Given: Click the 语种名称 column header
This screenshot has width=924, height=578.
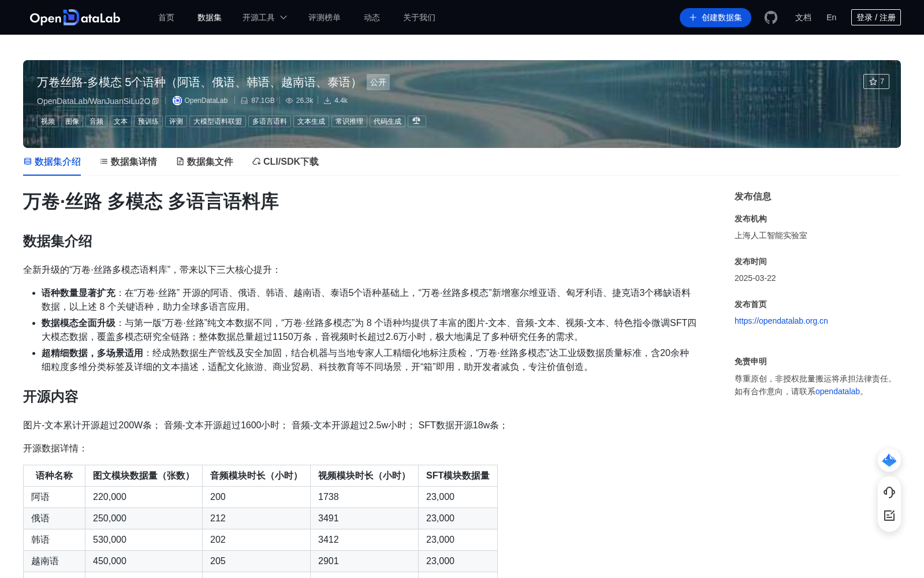Looking at the screenshot, I should [x=54, y=476].
